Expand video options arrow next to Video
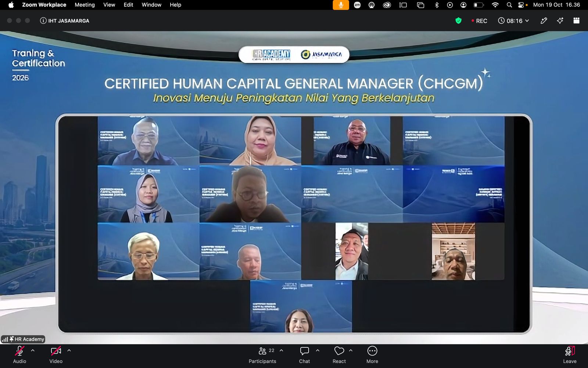 pos(69,351)
